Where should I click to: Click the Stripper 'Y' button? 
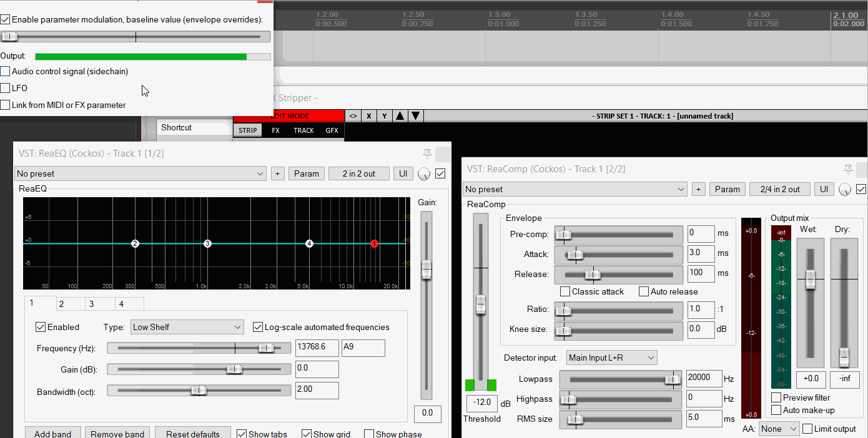pyautogui.click(x=384, y=115)
